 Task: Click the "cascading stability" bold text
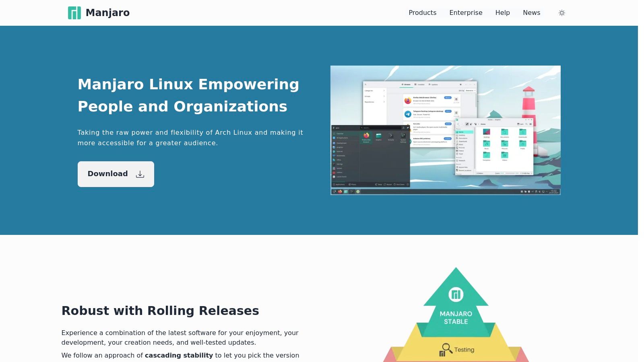click(x=179, y=356)
